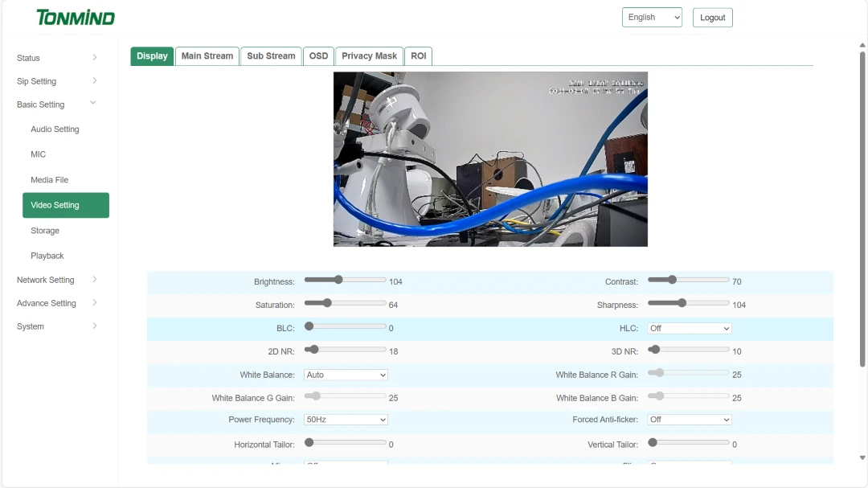
Task: Click the scrollbar up arrow
Action: click(x=862, y=45)
